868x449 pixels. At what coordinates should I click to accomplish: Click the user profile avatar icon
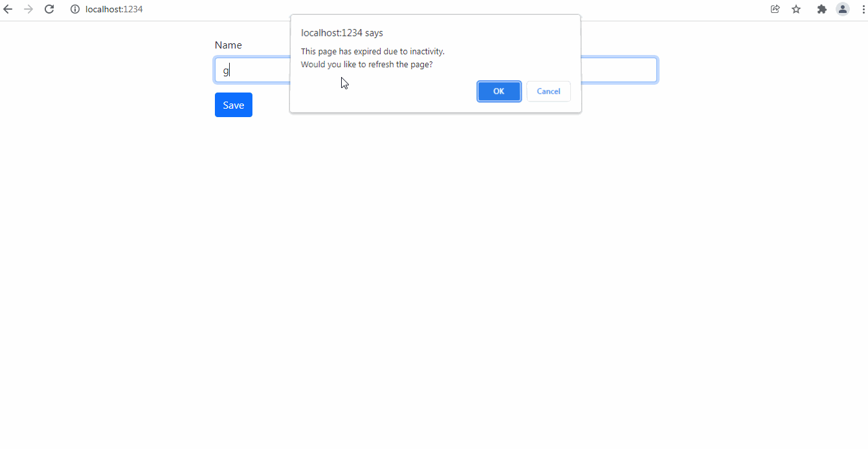click(842, 9)
